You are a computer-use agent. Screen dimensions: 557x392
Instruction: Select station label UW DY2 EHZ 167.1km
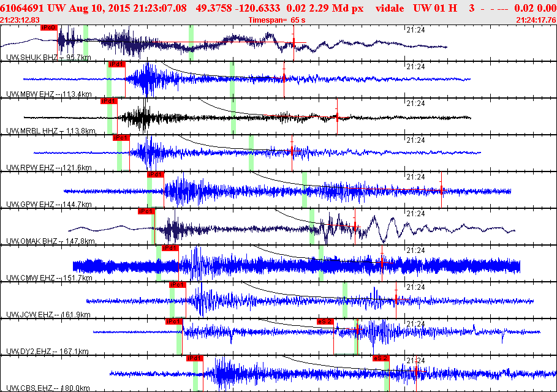[48, 351]
